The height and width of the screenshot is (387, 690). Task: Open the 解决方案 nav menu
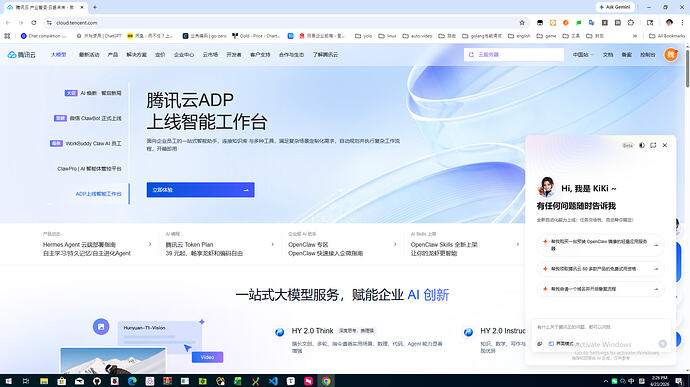point(136,55)
